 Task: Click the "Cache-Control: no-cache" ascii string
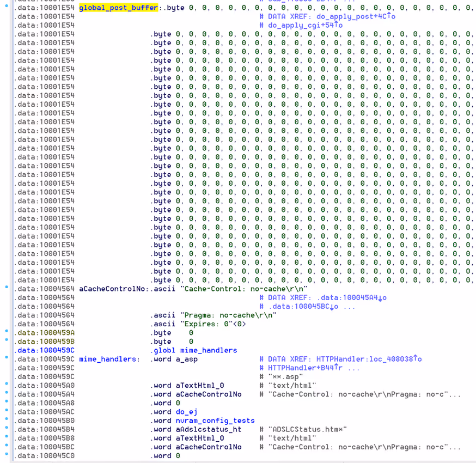coord(244,289)
